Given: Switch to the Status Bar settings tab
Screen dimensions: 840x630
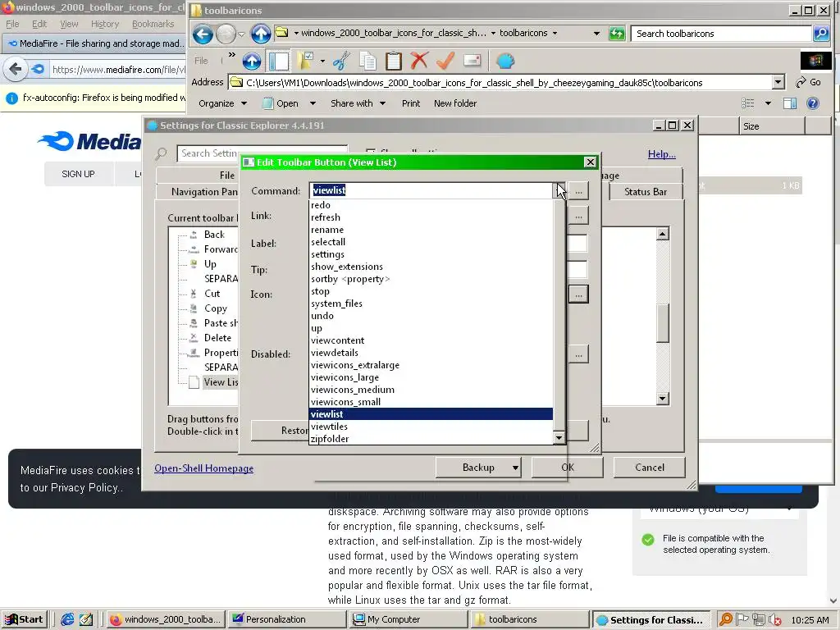Looking at the screenshot, I should (x=646, y=192).
